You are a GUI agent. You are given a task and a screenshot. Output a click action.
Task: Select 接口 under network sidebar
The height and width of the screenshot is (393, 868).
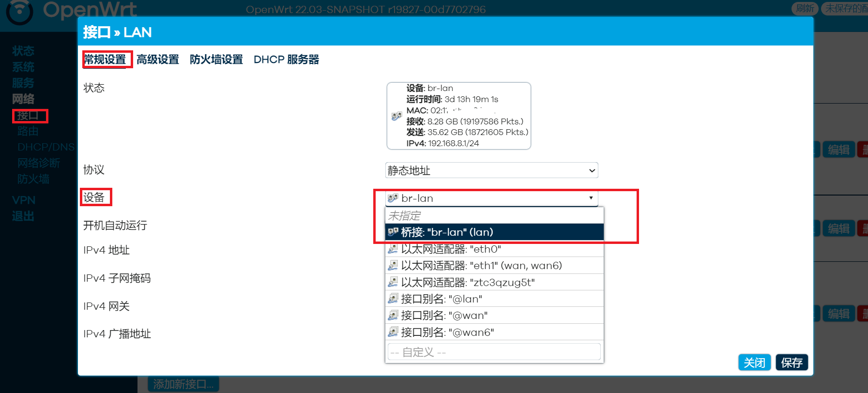[x=28, y=116]
